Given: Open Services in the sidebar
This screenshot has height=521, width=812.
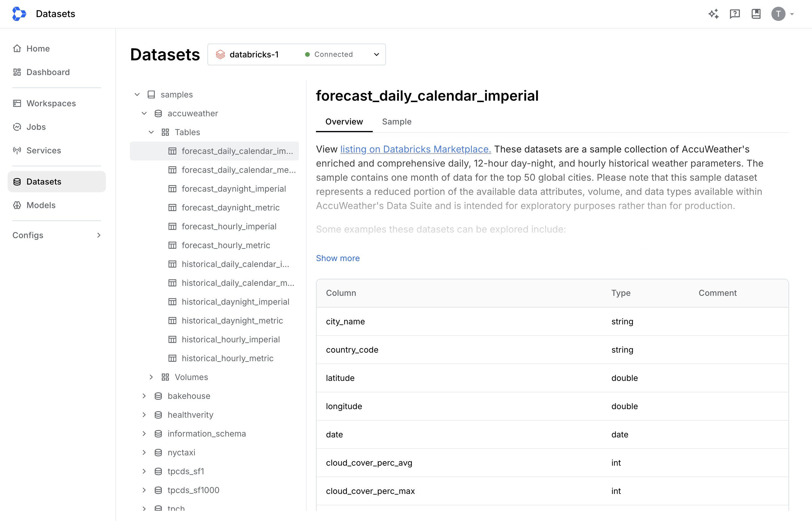Looking at the screenshot, I should tap(44, 150).
